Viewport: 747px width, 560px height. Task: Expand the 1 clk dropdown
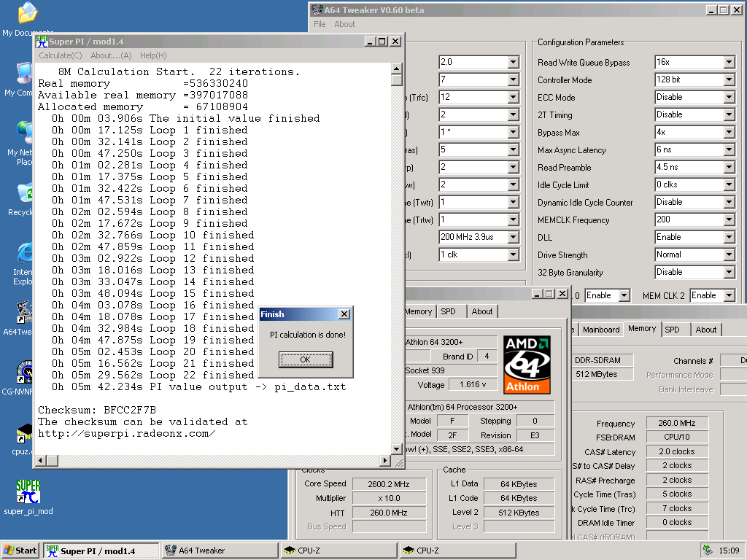(513, 254)
